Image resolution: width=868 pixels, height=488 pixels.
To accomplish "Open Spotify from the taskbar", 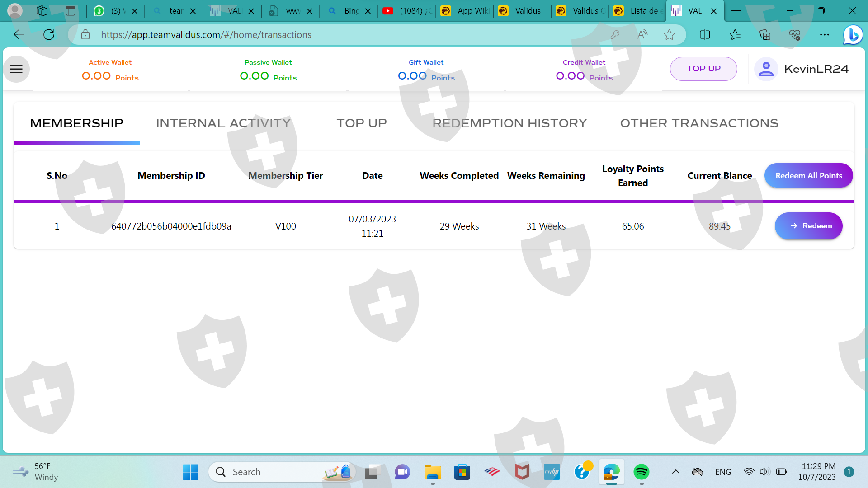I will click(641, 472).
